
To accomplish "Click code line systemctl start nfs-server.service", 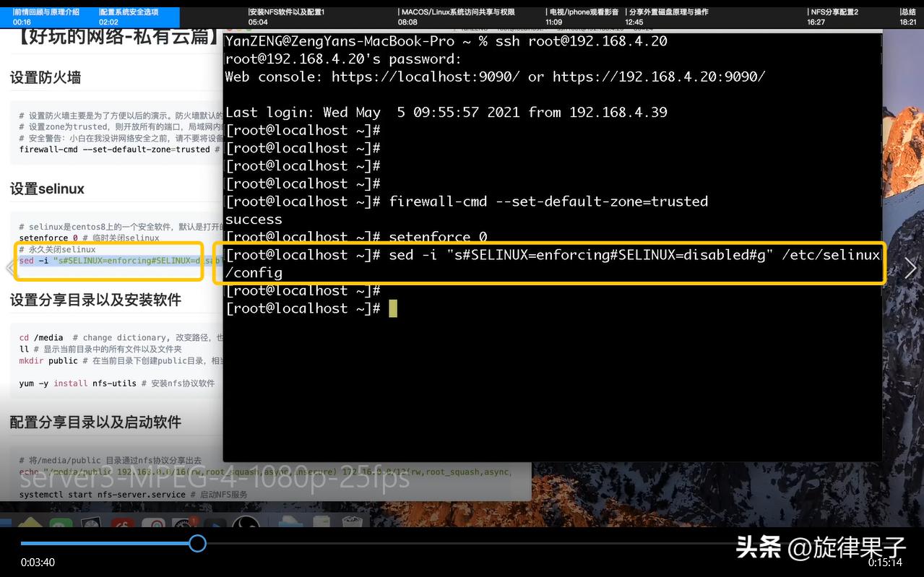I will [x=133, y=495].
